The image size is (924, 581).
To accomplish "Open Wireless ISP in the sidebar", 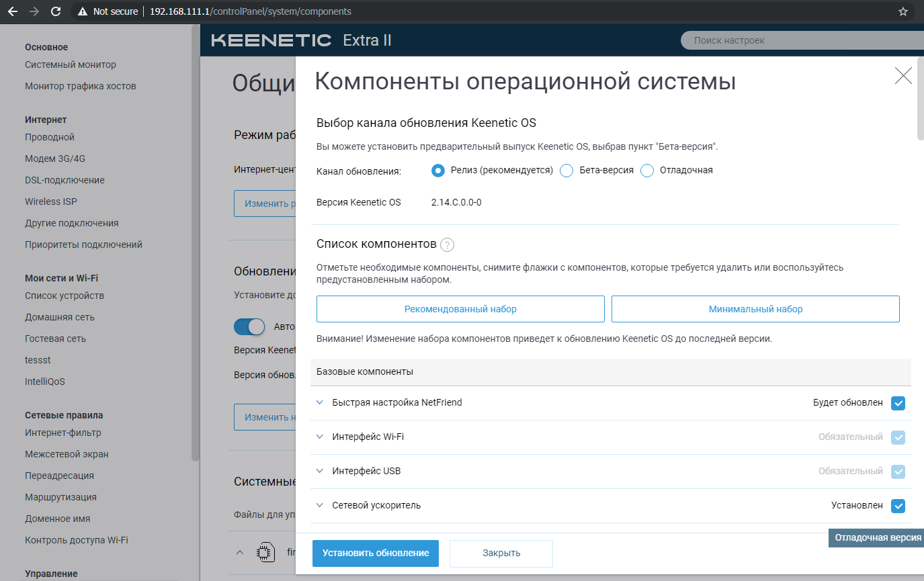I will (51, 202).
